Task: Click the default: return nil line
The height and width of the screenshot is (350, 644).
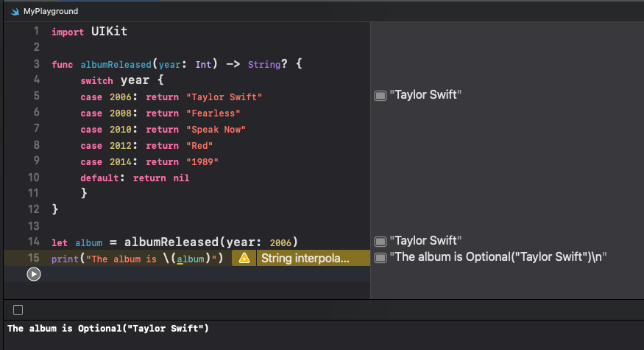Action: pos(135,178)
